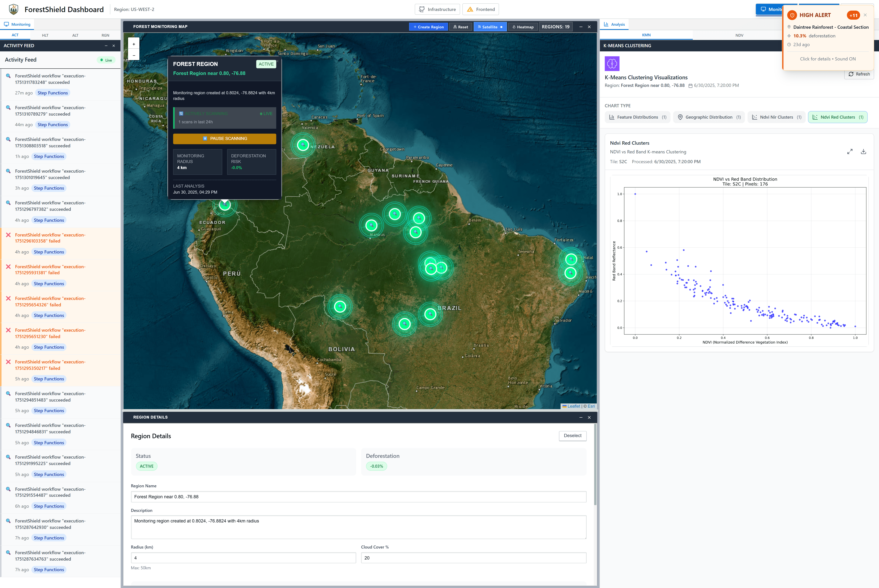
Task: Click the map zoom out minus button
Action: point(134,55)
